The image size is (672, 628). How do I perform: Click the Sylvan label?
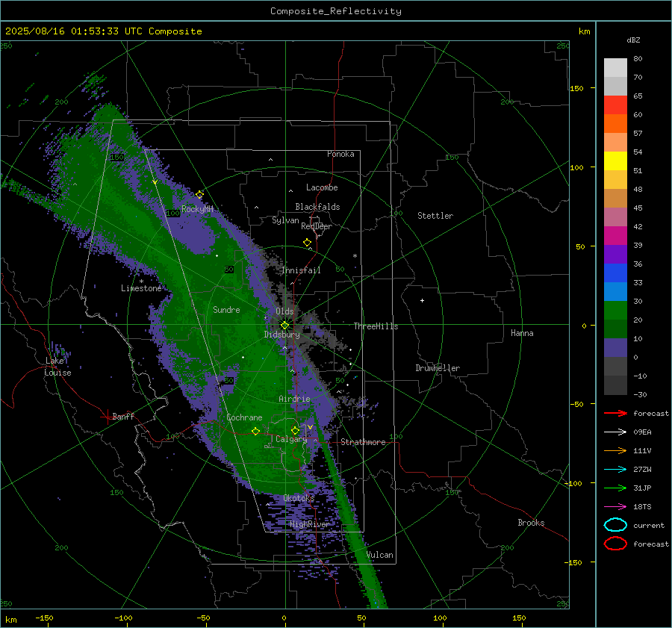[285, 220]
